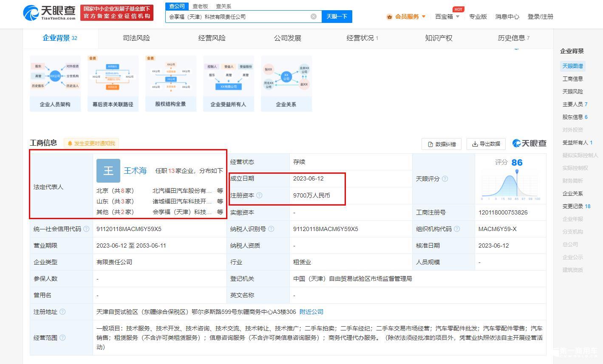Select the 经营风险 tab

[212, 38]
